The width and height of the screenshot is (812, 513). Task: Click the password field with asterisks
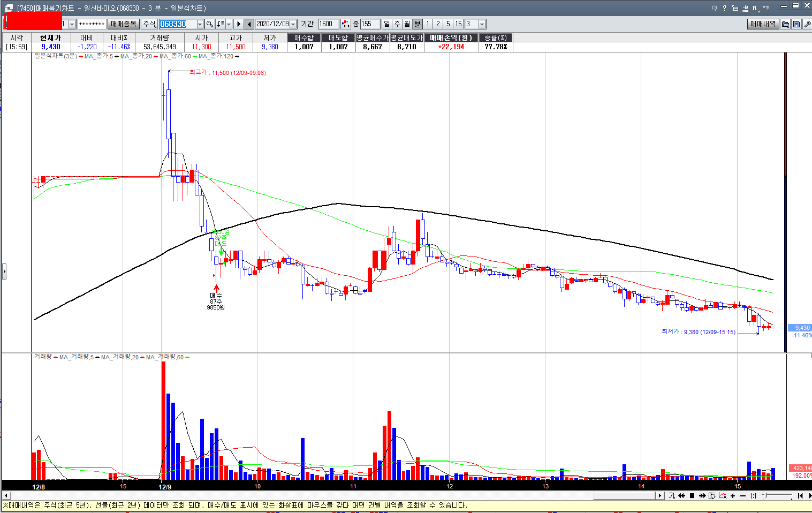(x=92, y=24)
